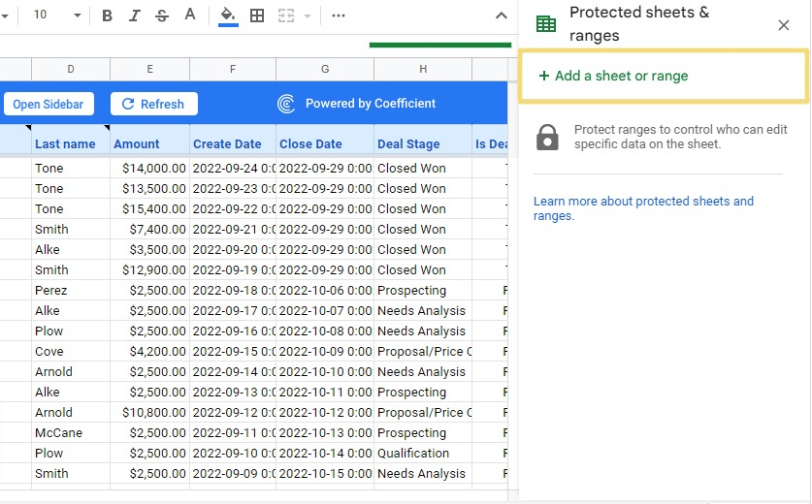Select the Deal Stage header cell
812x504 pixels.
408,143
